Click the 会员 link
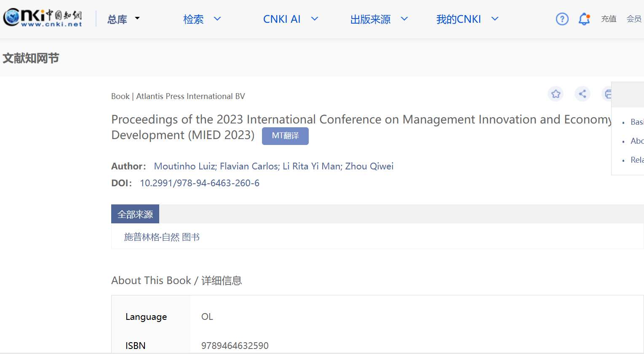 pos(633,19)
